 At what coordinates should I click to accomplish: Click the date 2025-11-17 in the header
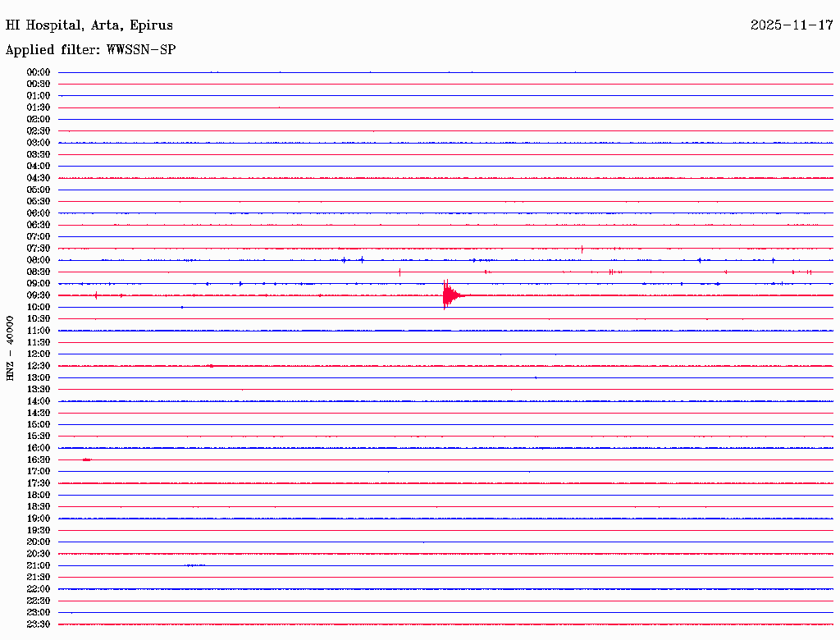[792, 25]
